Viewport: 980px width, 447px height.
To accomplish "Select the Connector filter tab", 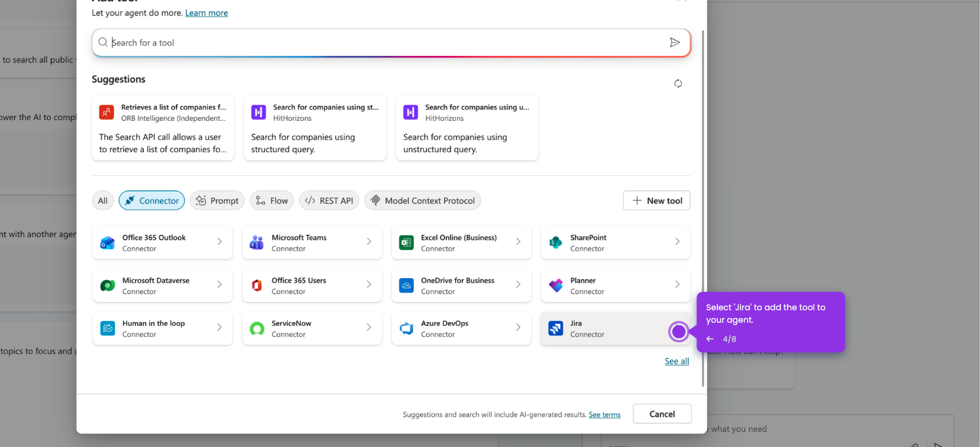I will pyautogui.click(x=152, y=200).
